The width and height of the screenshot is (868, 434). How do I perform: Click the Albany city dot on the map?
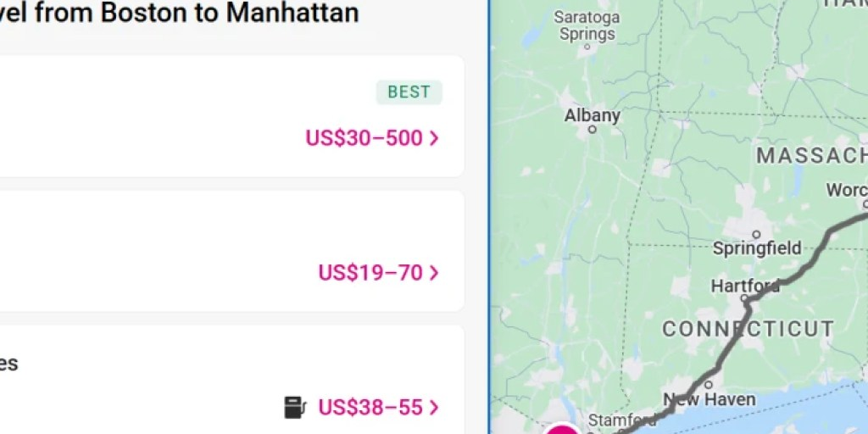tap(593, 130)
